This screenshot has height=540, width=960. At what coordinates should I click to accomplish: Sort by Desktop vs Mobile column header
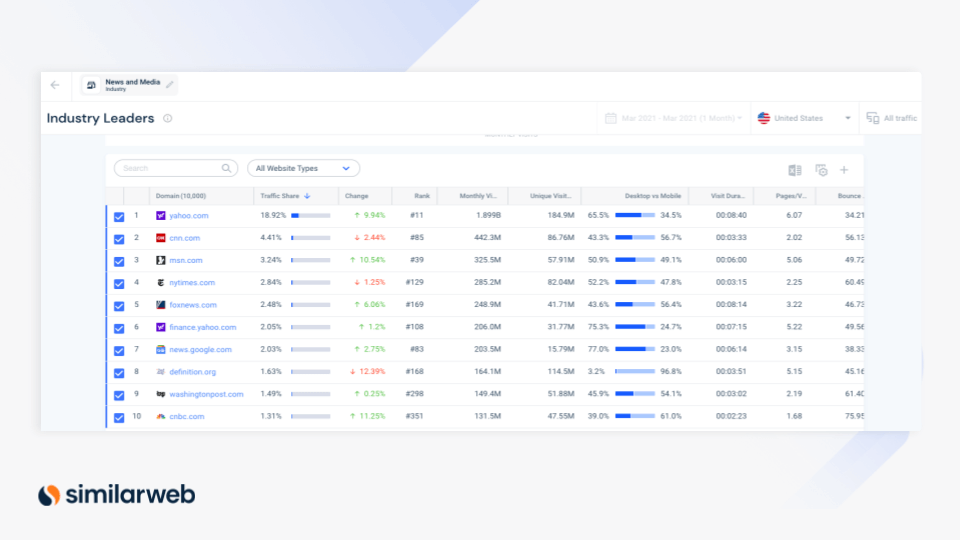pos(653,196)
